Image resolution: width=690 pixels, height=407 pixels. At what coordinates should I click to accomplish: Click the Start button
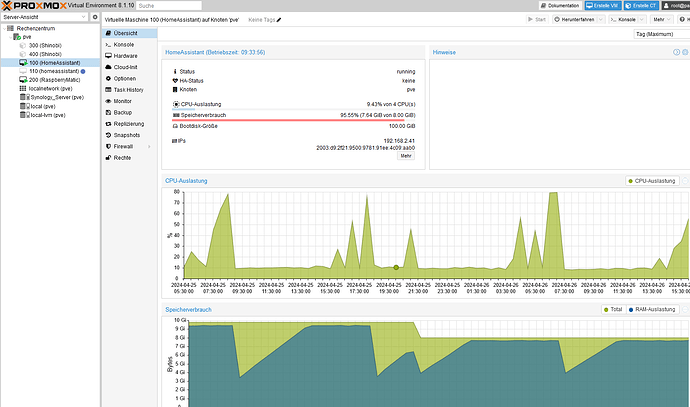pyautogui.click(x=537, y=20)
